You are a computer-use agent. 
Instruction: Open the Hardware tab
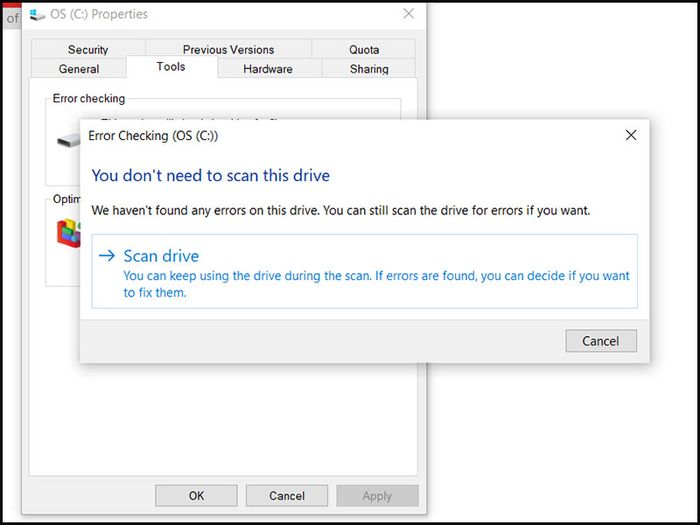point(268,69)
